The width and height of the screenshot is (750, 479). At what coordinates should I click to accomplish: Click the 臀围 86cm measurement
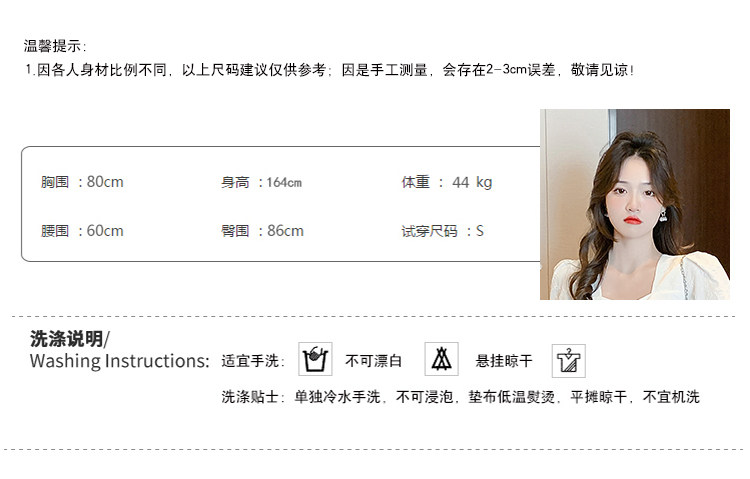click(x=262, y=231)
